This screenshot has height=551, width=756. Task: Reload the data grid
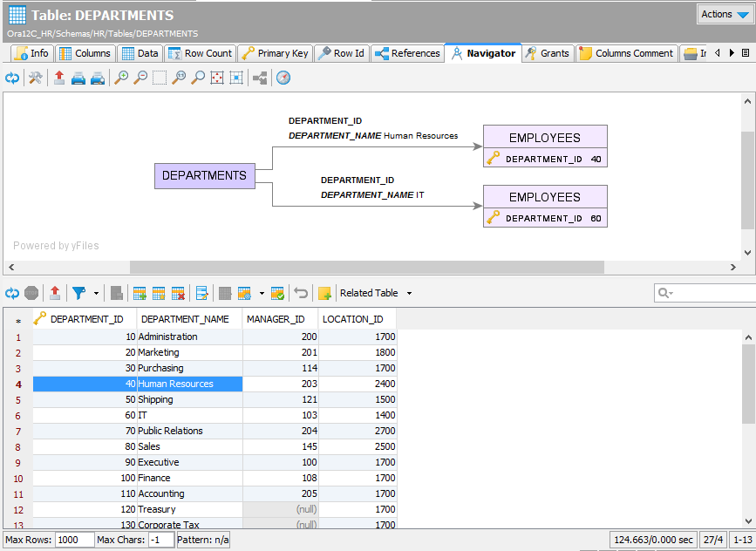click(x=12, y=293)
